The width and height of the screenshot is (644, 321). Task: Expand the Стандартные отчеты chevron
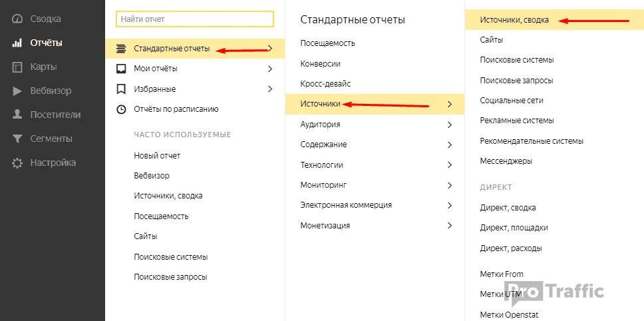click(270, 49)
